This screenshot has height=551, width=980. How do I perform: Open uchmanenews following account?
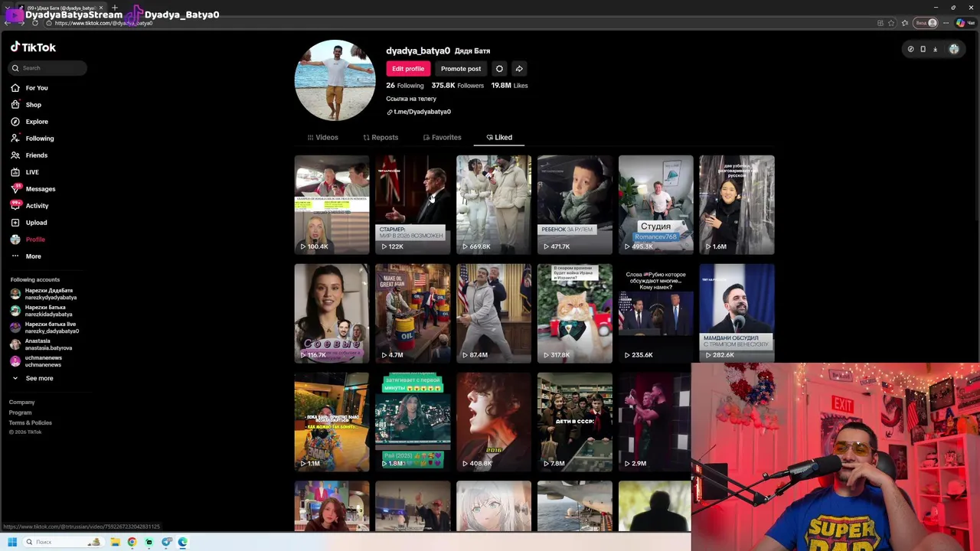tap(37, 361)
